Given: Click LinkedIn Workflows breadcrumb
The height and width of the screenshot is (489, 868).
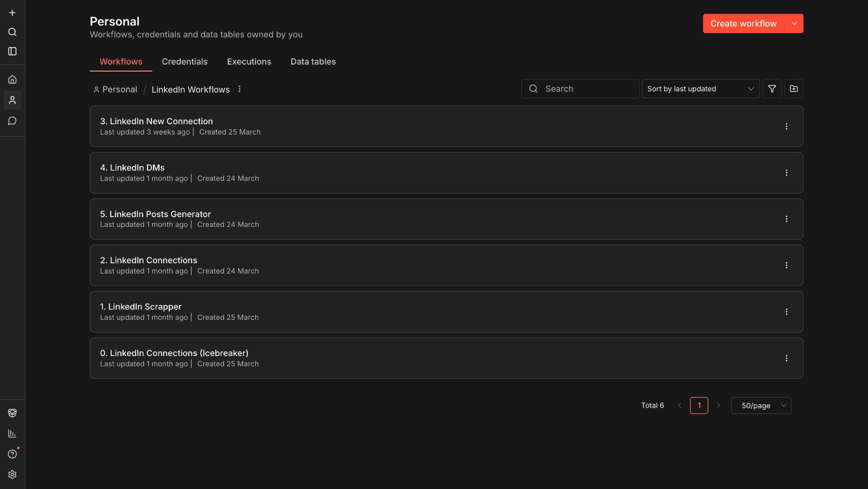Looking at the screenshot, I should coord(190,90).
